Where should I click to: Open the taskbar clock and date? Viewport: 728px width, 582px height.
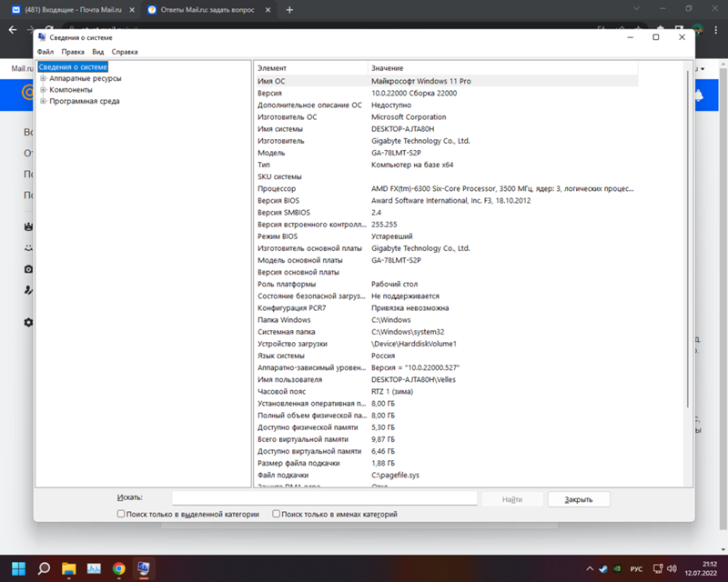click(703, 568)
